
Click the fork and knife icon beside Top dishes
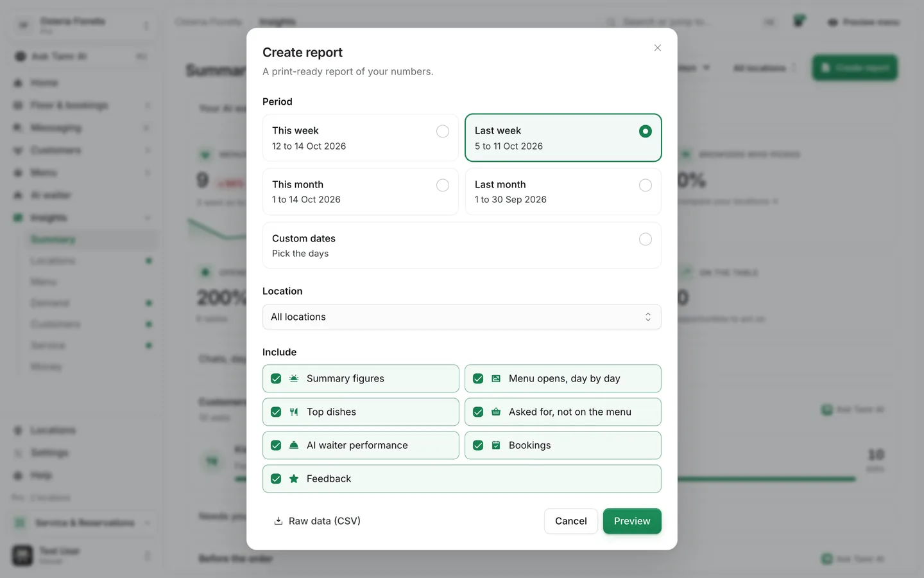[x=294, y=412]
